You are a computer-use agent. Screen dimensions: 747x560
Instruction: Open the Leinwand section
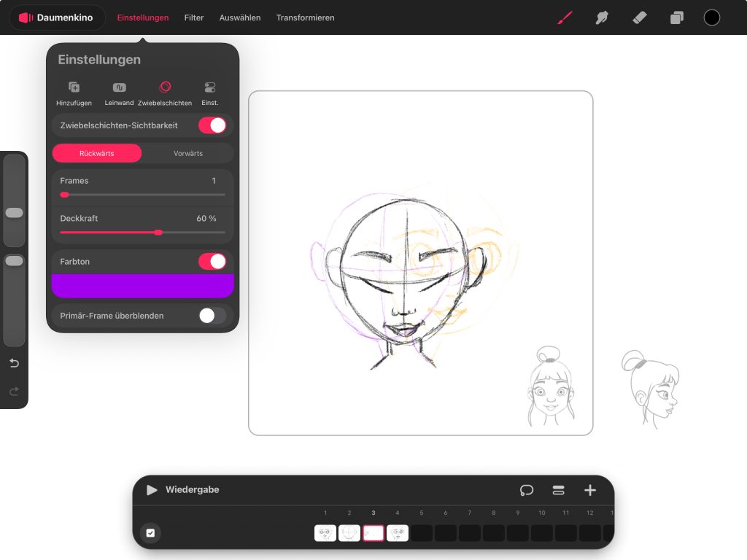click(x=119, y=93)
